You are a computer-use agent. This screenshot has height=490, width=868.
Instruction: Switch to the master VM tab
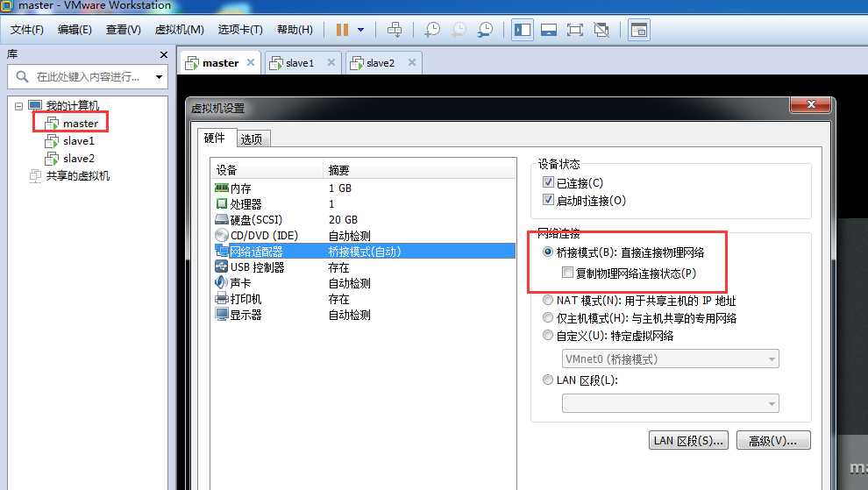pyautogui.click(x=220, y=63)
